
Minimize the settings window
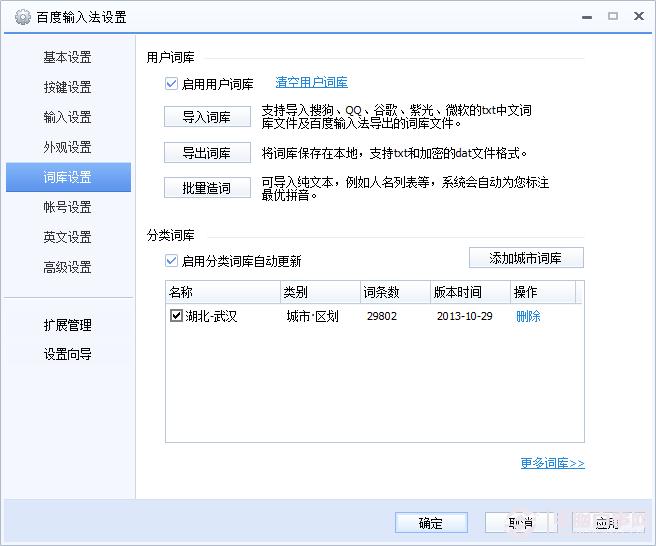point(587,17)
